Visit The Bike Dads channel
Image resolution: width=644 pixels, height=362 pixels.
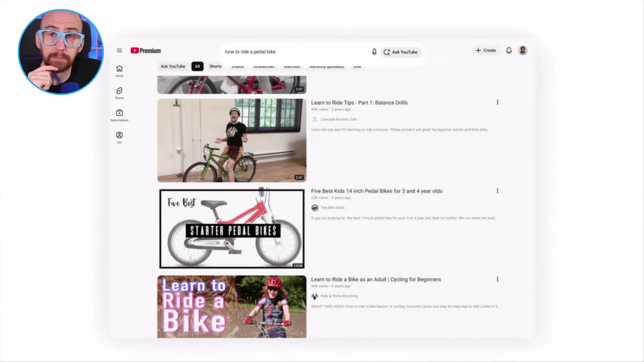coord(332,208)
